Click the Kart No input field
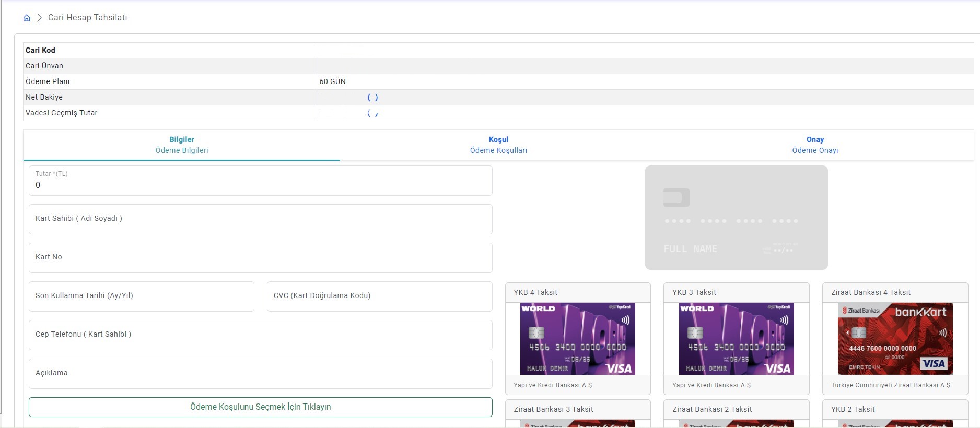Screen dimensions: 980x428 260,258
